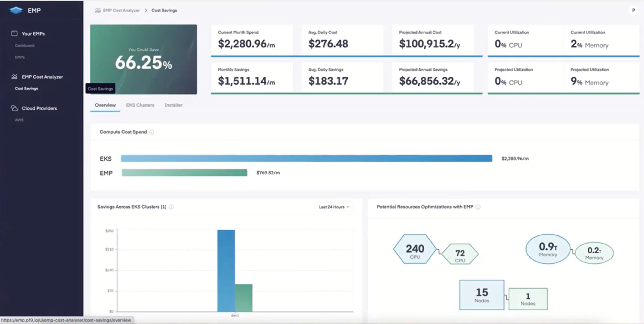The image size is (644, 324).
Task: Select the EMP Cost Analyzer menu section
Action: point(42,77)
